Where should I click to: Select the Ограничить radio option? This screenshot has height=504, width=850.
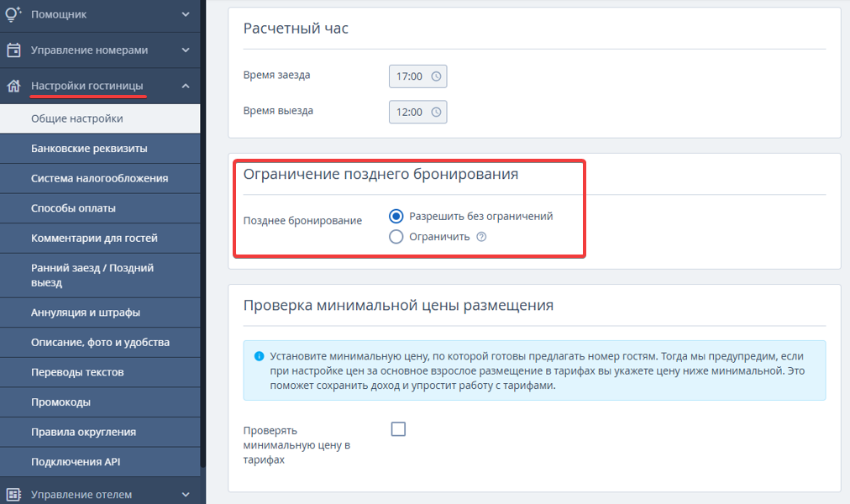[x=396, y=237]
